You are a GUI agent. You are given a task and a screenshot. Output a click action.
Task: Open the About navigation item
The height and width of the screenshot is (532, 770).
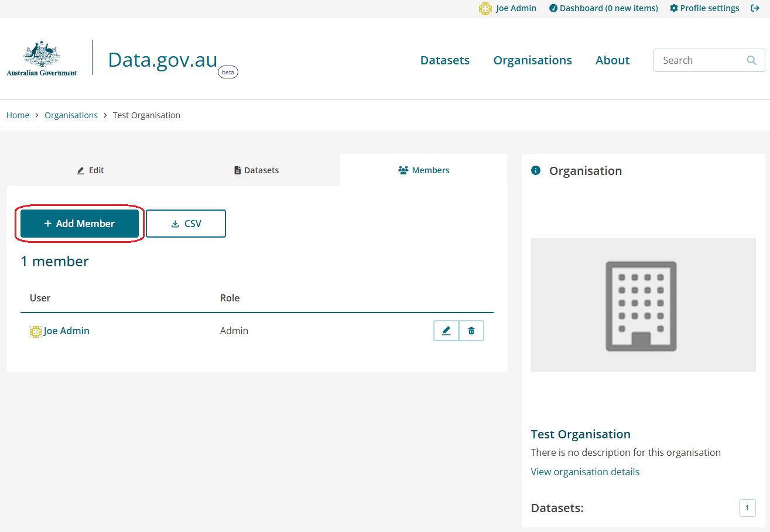(612, 60)
